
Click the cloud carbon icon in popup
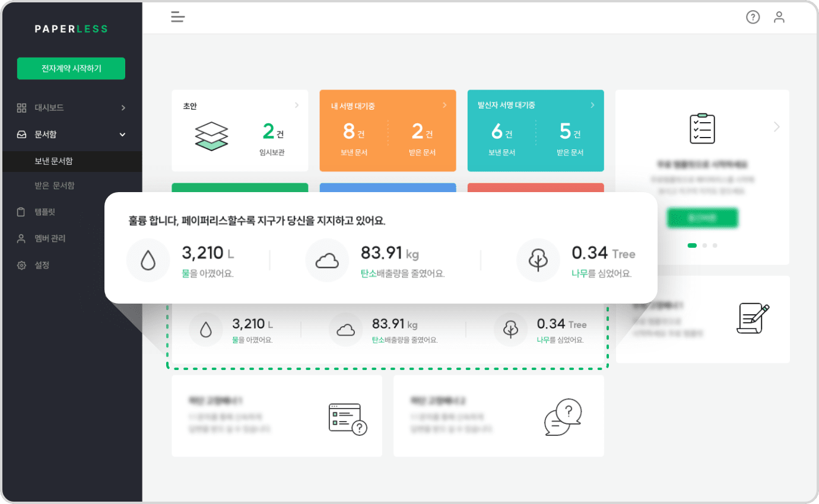pos(326,260)
